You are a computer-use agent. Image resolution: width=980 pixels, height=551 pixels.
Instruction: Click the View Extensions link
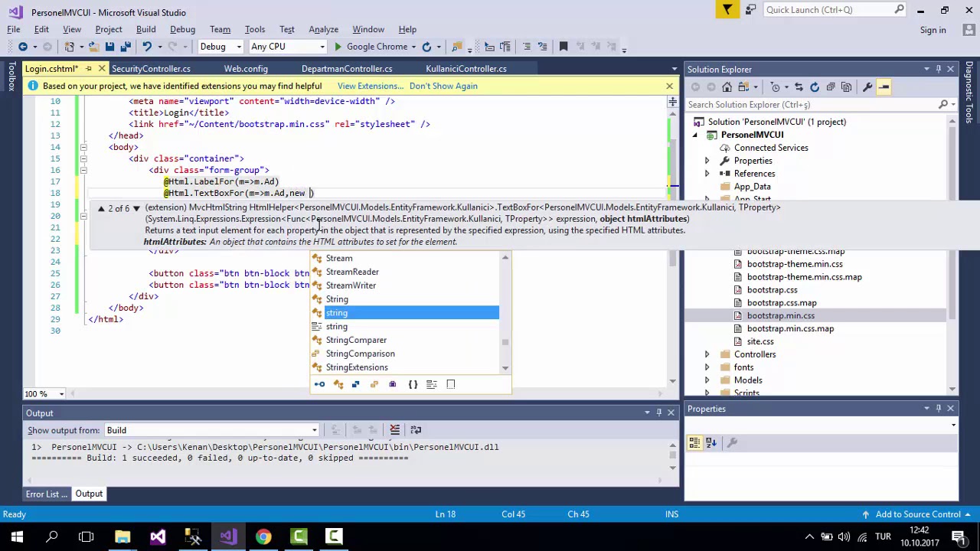(x=370, y=86)
